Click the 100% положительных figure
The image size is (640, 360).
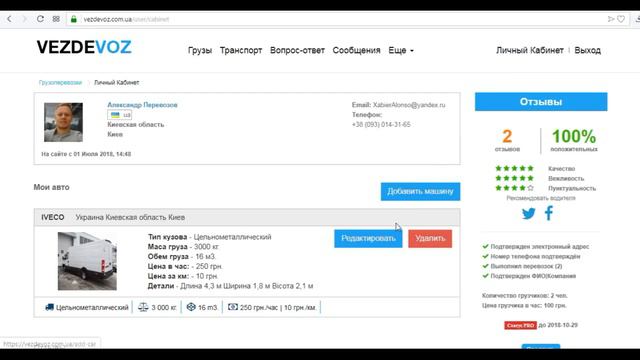tap(574, 140)
